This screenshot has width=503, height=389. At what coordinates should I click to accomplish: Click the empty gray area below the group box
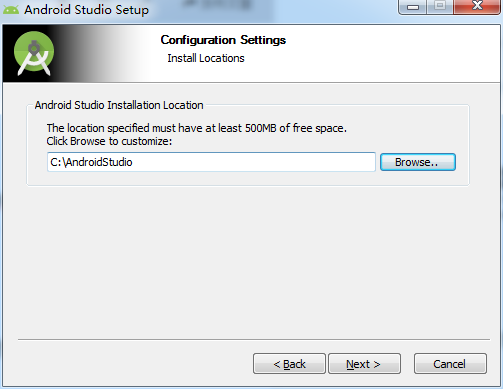click(250, 260)
